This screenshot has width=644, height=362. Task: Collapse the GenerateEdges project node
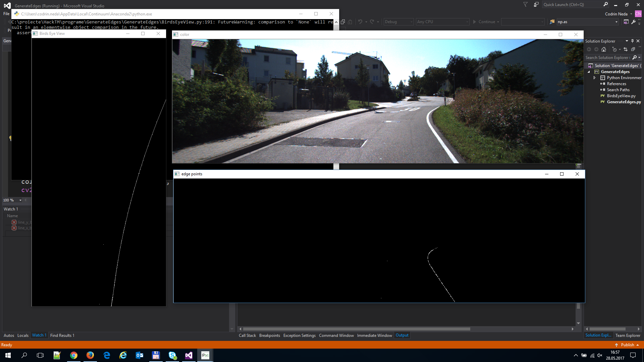pos(589,72)
